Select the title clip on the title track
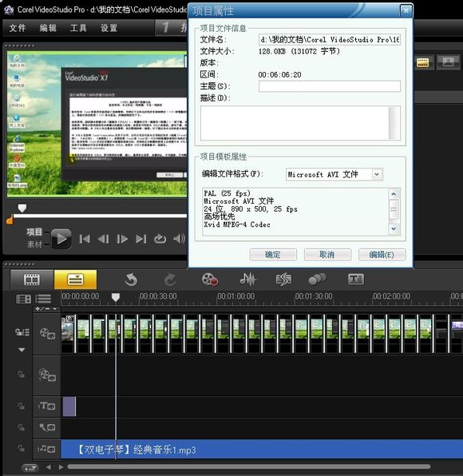 [x=69, y=407]
